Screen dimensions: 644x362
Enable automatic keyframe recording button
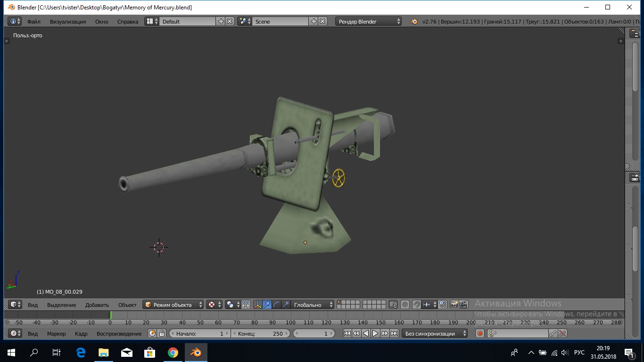point(480,333)
